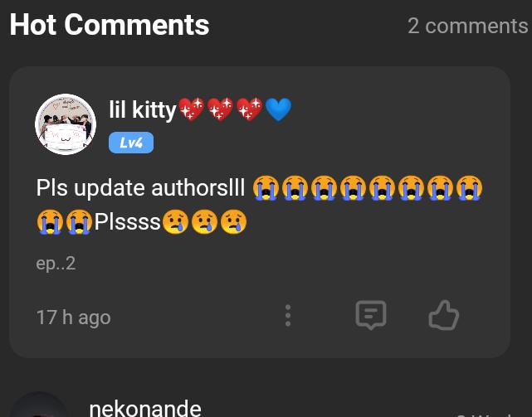Like lil kitty's comment with thumbs-up
The height and width of the screenshot is (417, 532).
[444, 315]
